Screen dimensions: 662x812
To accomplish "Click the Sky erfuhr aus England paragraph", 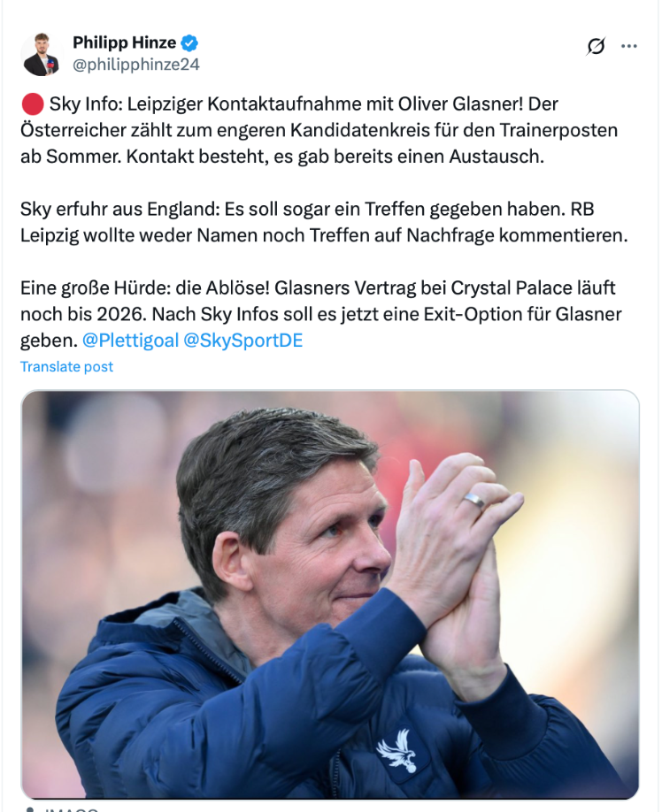I will [x=324, y=222].
